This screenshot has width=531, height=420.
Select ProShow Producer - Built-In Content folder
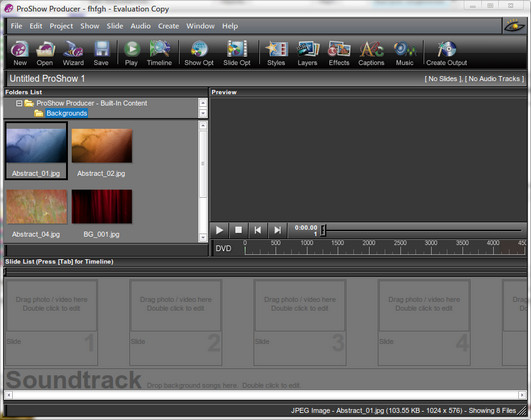pyautogui.click(x=92, y=103)
